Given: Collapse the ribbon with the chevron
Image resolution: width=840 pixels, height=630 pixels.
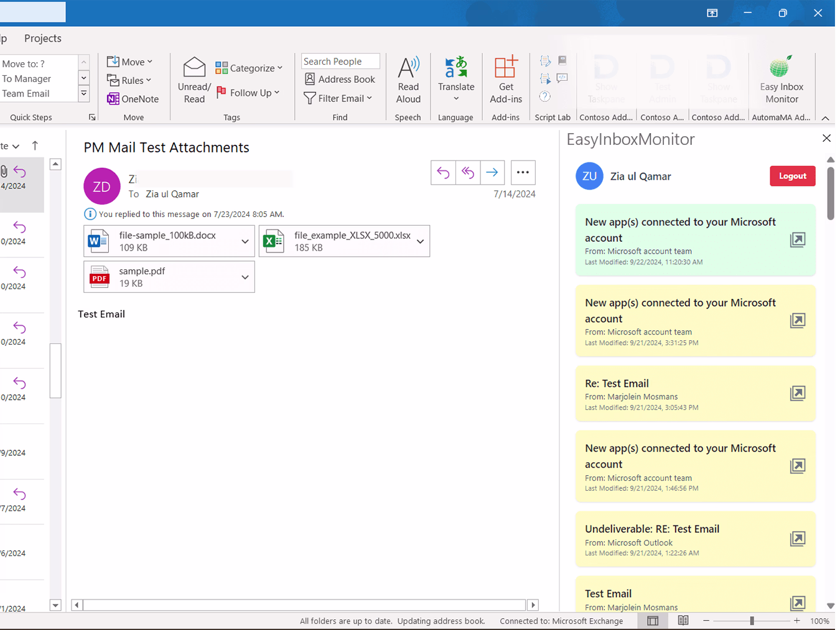Looking at the screenshot, I should [x=826, y=118].
